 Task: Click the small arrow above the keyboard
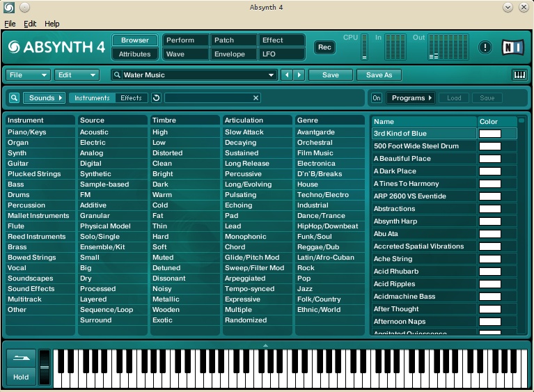pyautogui.click(x=265, y=345)
